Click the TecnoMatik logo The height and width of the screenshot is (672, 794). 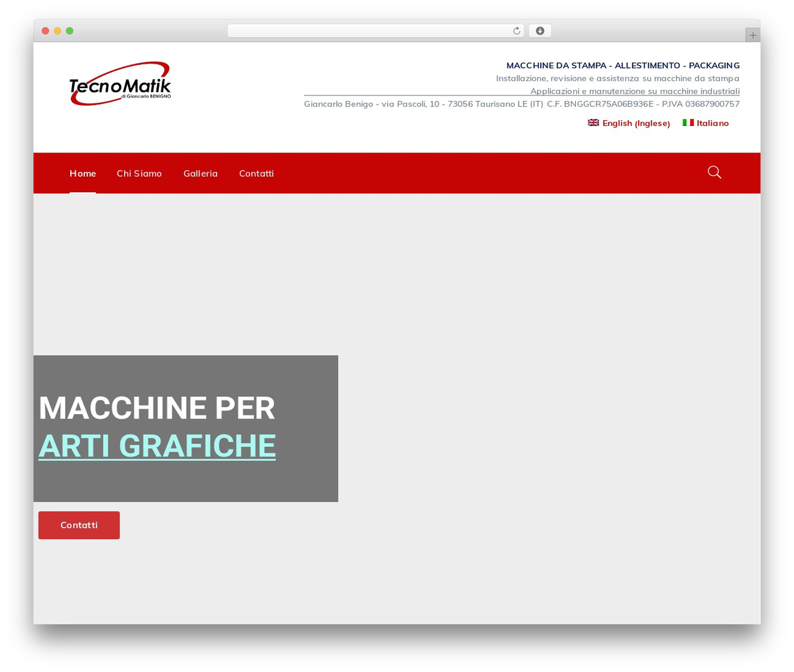tap(120, 84)
